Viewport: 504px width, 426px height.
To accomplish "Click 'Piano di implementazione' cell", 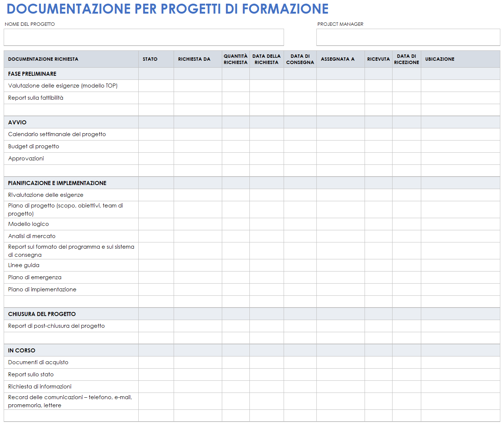I will tap(71, 290).
